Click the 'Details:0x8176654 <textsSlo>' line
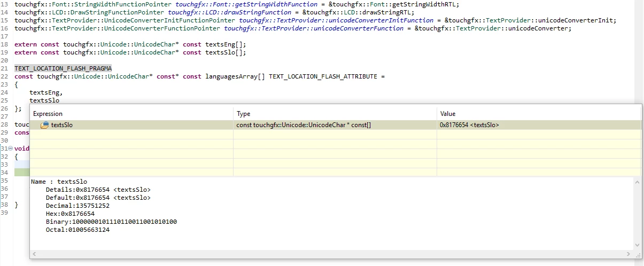 click(x=98, y=190)
